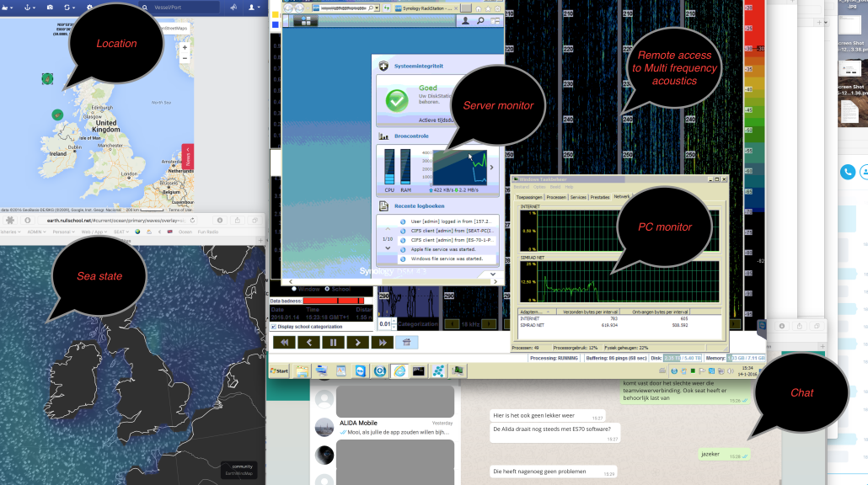The height and width of the screenshot is (485, 868).
Task: Open the Synology widgets panel icon
Action: click(x=496, y=20)
